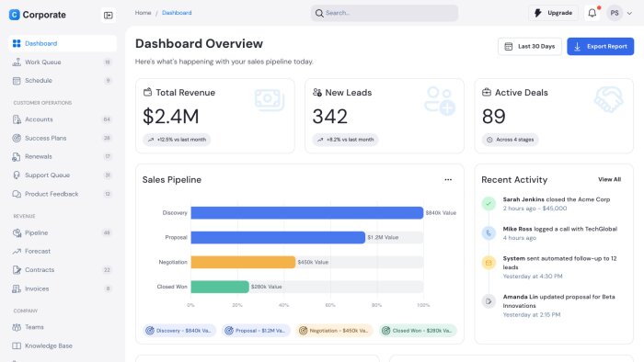Click the Invoices sidebar icon
Viewport: 644px width, 362px height.
pyautogui.click(x=17, y=288)
